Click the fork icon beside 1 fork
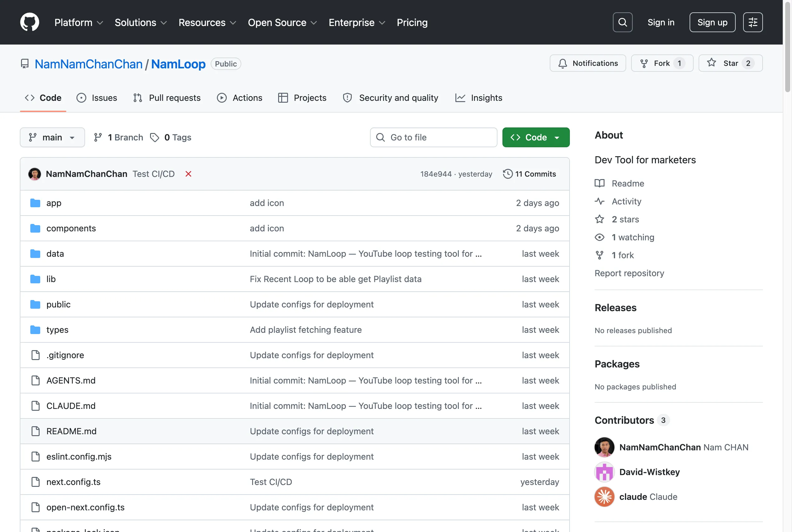792x532 pixels. coord(599,255)
